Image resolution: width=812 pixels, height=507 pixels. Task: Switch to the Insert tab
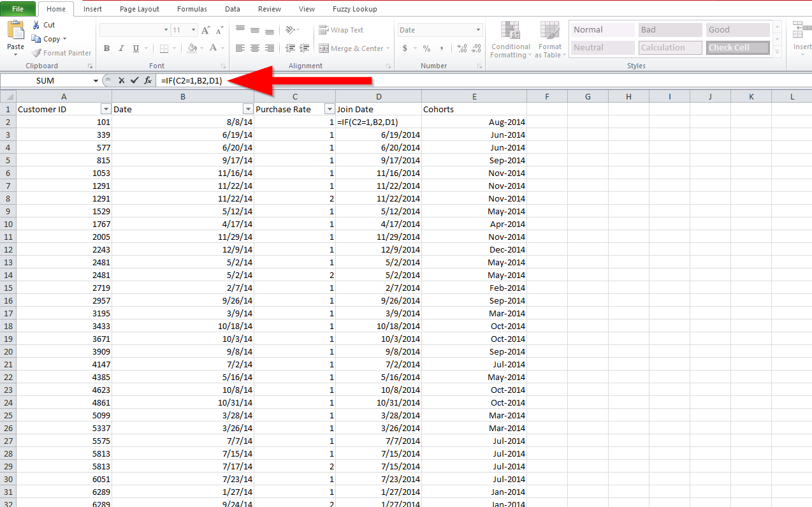[92, 9]
